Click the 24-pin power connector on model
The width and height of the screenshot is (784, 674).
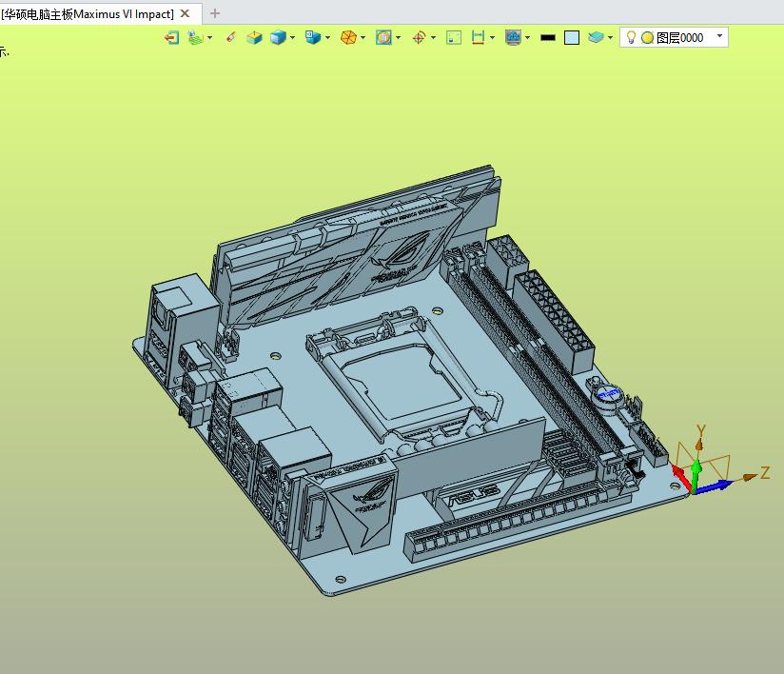click(554, 321)
